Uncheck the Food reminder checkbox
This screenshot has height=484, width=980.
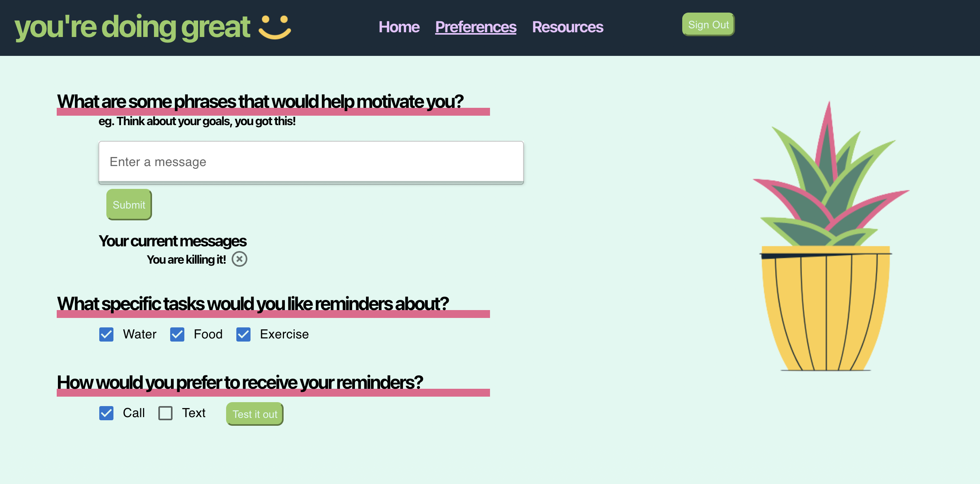[x=177, y=334]
